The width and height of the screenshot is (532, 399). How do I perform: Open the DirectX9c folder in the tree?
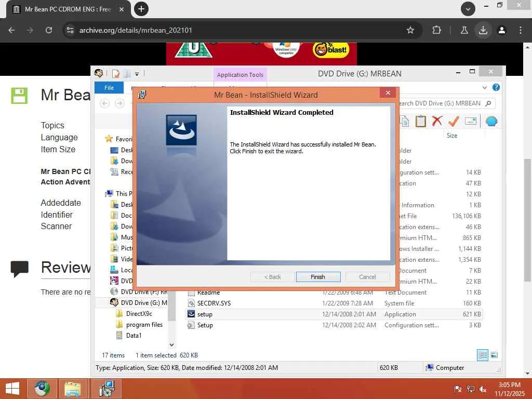tap(139, 313)
